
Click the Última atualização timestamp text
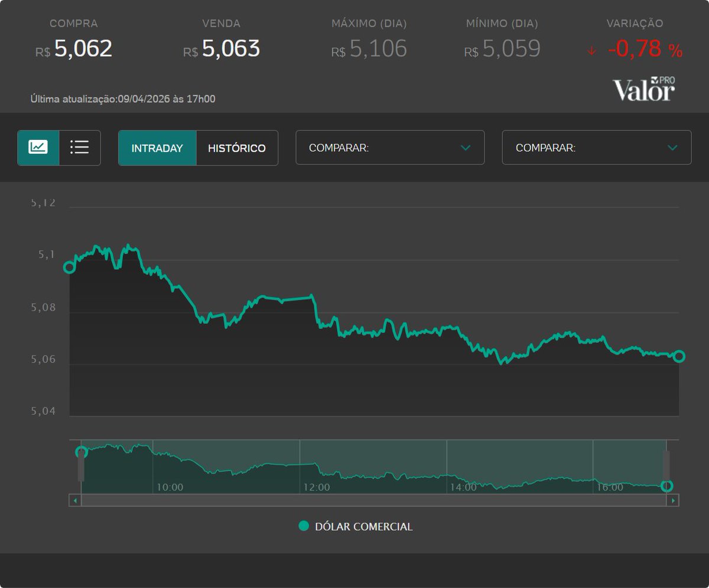coord(123,99)
